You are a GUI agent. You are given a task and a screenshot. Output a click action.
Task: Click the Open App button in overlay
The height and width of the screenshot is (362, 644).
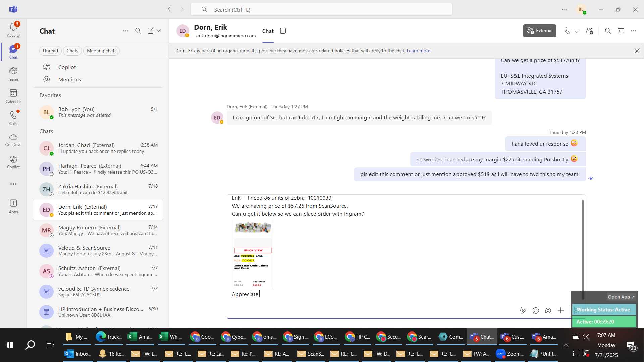click(621, 297)
